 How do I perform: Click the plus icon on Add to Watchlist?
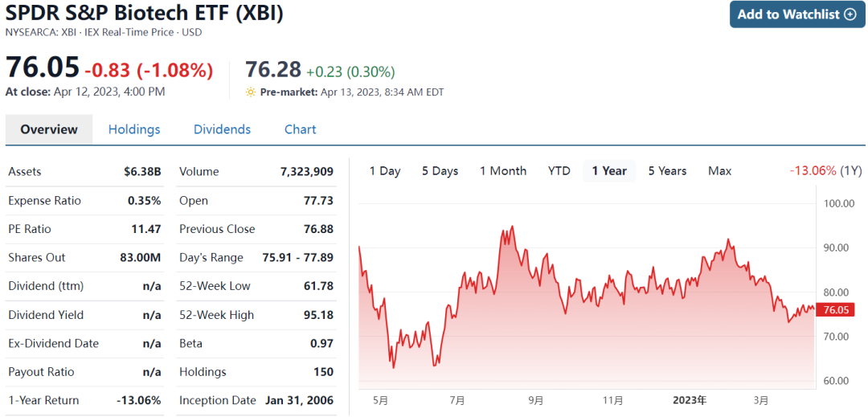tap(850, 14)
